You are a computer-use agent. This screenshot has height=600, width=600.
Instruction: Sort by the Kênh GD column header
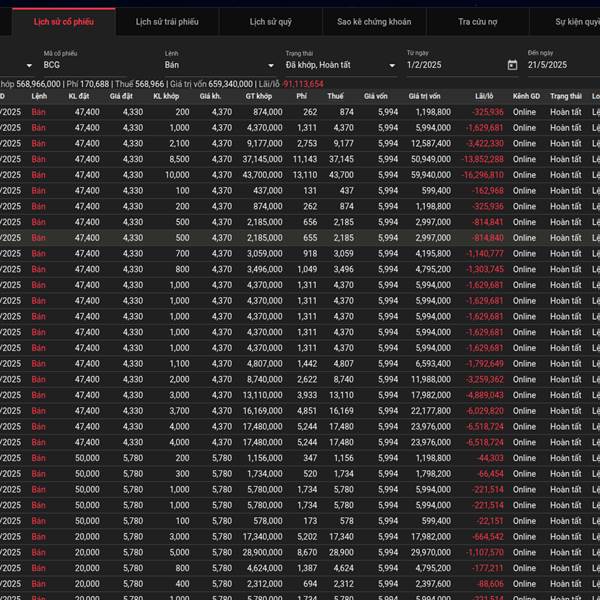526,96
